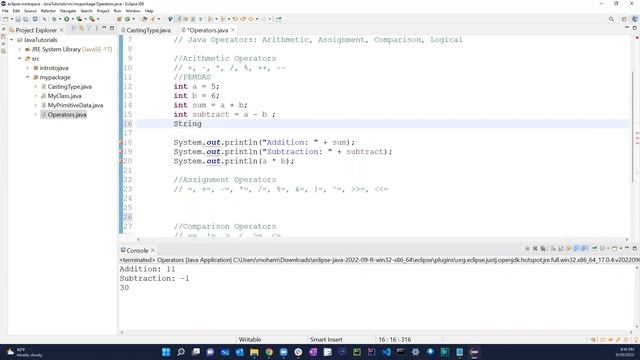This screenshot has width=640, height=360.
Task: Click the vertical scrollbar of the editor
Action: pyautogui.click(x=633, y=127)
